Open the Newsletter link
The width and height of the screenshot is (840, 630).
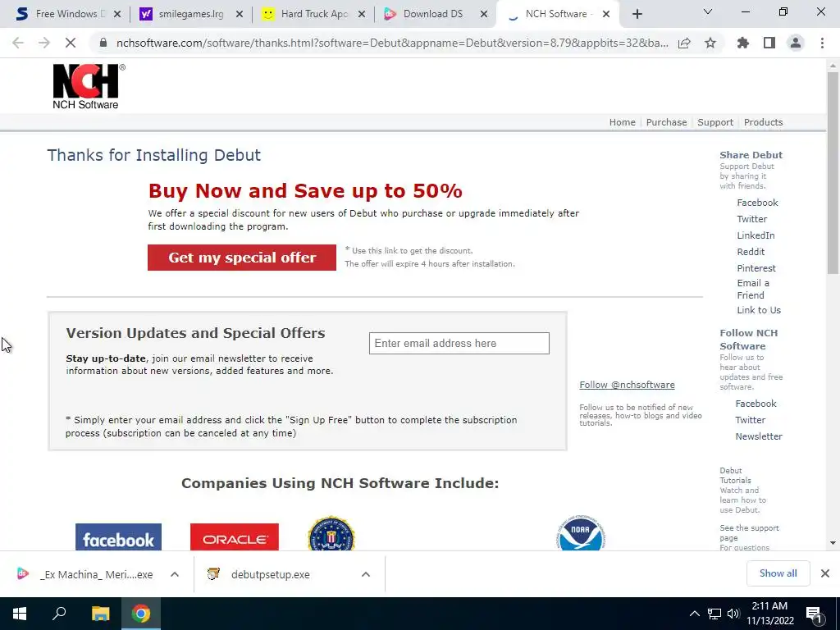[759, 436]
